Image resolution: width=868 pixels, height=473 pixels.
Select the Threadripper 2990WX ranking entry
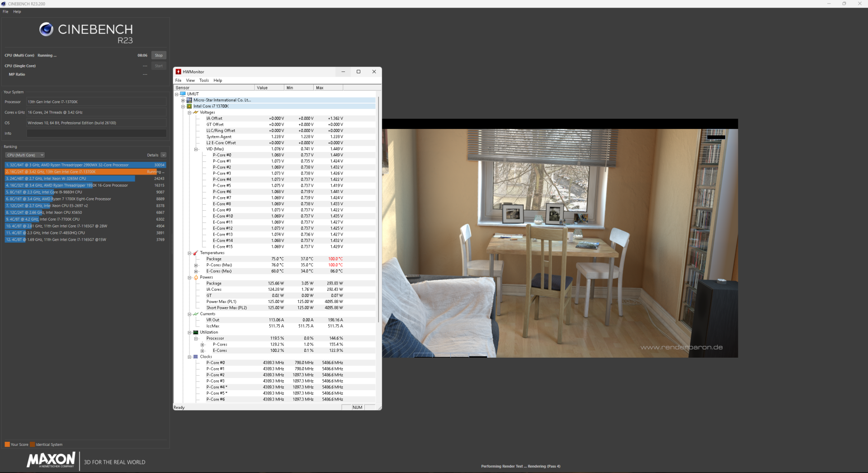pos(85,165)
